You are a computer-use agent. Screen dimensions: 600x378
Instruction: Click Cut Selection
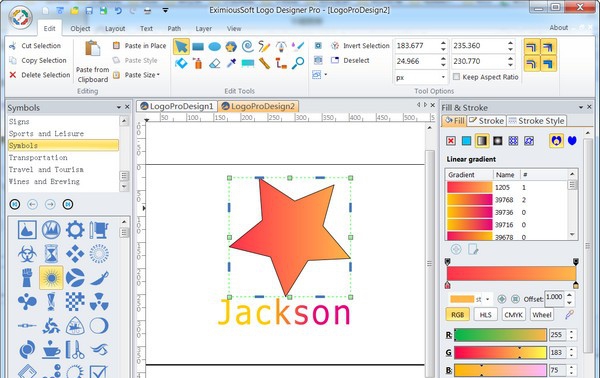[35, 46]
